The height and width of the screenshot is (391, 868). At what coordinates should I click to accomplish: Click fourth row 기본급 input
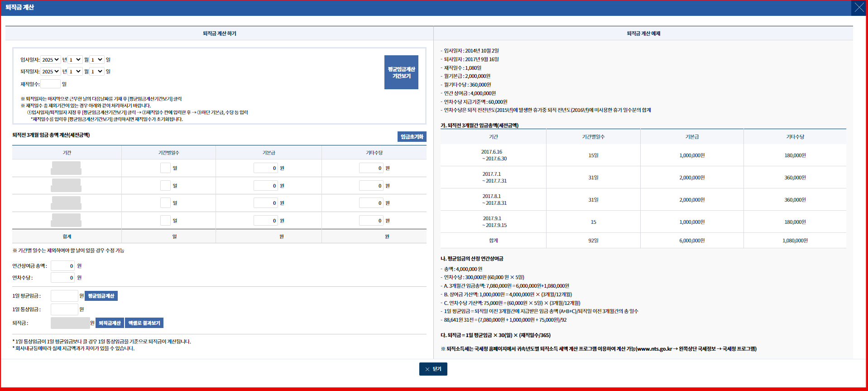(266, 221)
